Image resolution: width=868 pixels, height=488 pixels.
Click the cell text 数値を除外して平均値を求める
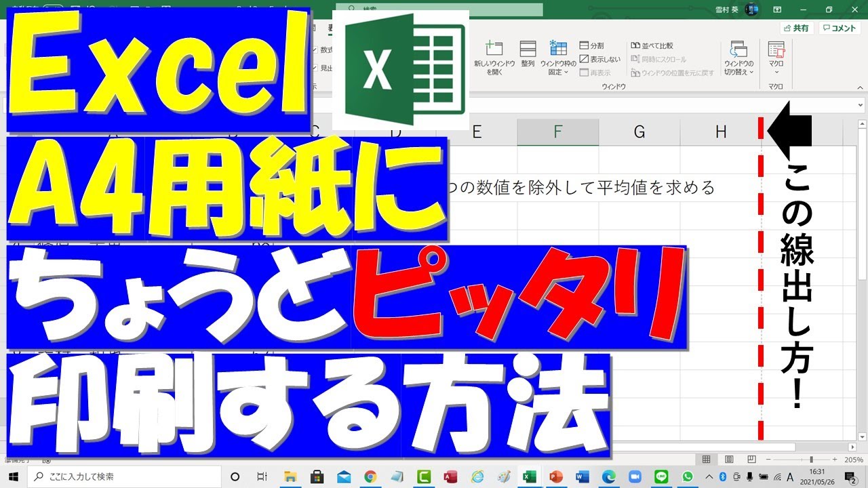589,188
